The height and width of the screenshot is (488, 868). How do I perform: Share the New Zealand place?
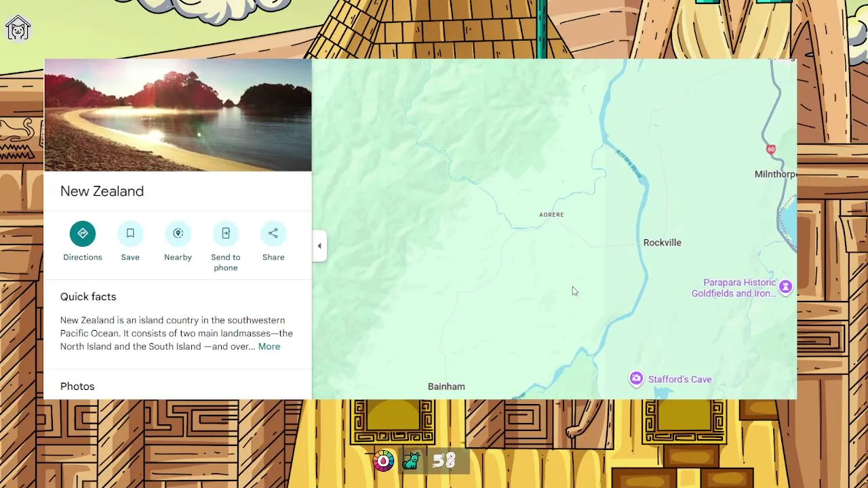[273, 234]
